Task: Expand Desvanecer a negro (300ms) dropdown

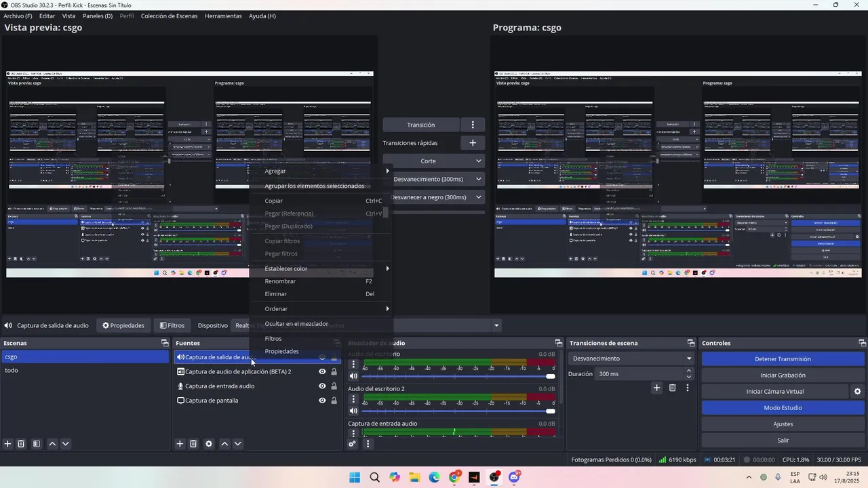Action: pyautogui.click(x=478, y=197)
